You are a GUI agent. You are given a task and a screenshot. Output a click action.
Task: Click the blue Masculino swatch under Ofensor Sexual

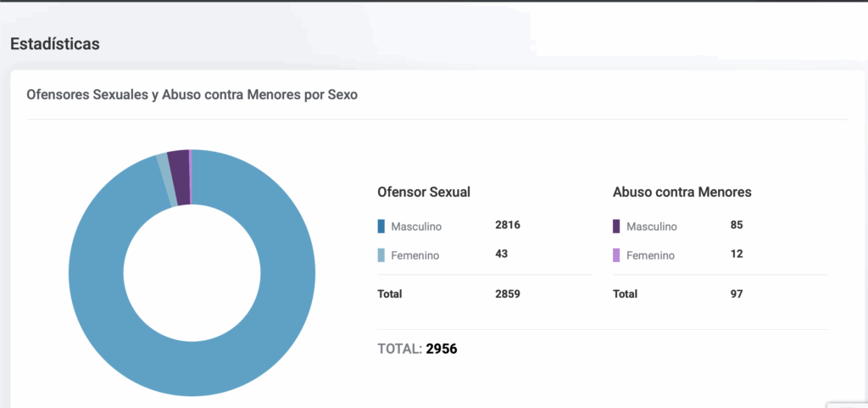pos(381,226)
